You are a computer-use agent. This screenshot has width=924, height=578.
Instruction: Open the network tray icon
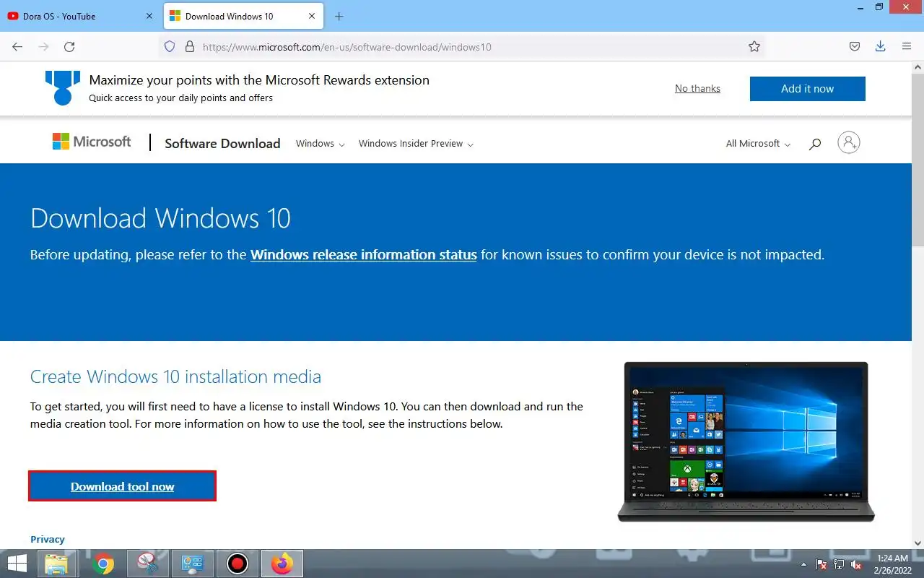pos(839,564)
